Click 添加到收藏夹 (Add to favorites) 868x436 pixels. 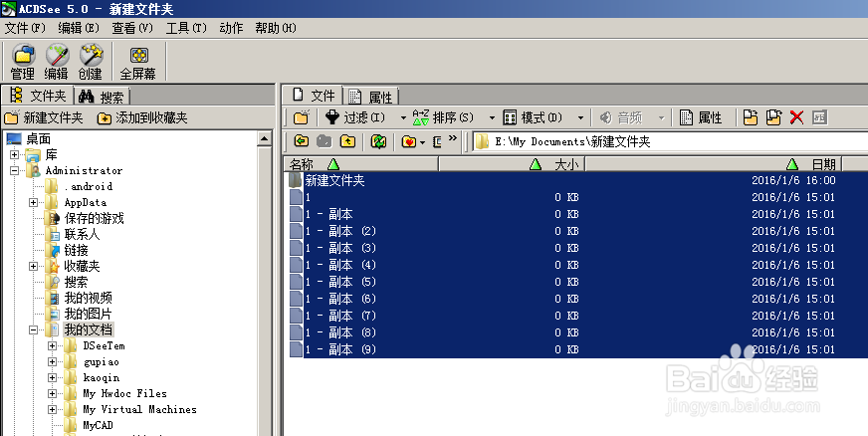[x=142, y=117]
